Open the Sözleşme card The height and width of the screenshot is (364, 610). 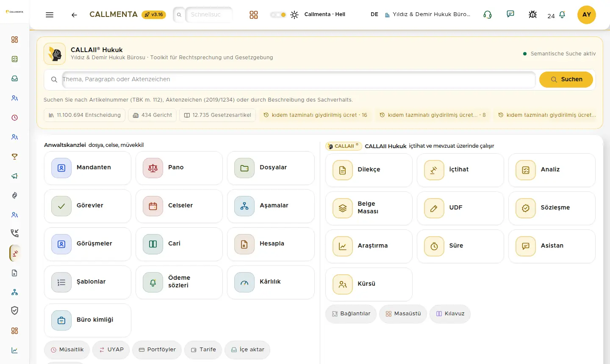tap(552, 208)
